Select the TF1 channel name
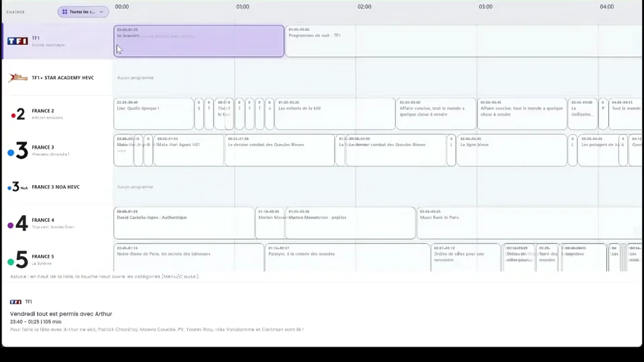 coord(36,38)
